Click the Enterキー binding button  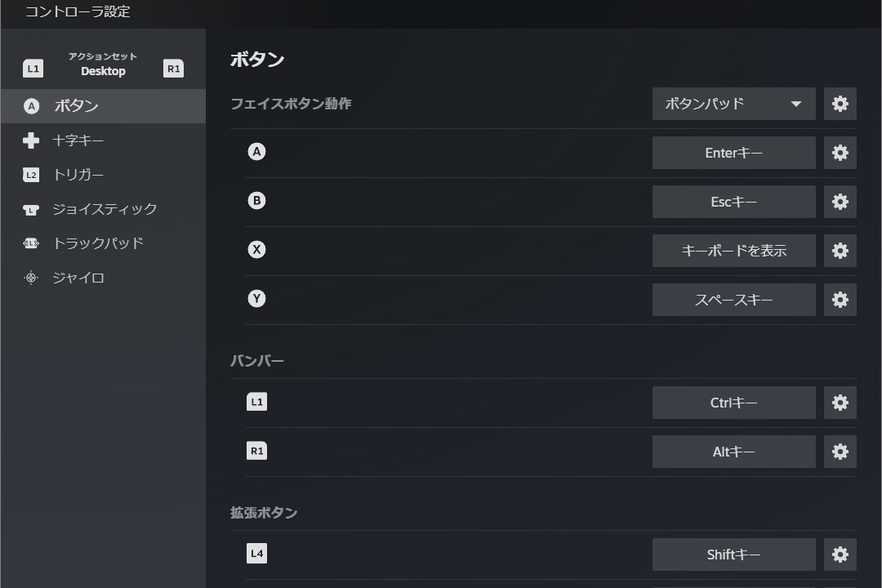733,153
